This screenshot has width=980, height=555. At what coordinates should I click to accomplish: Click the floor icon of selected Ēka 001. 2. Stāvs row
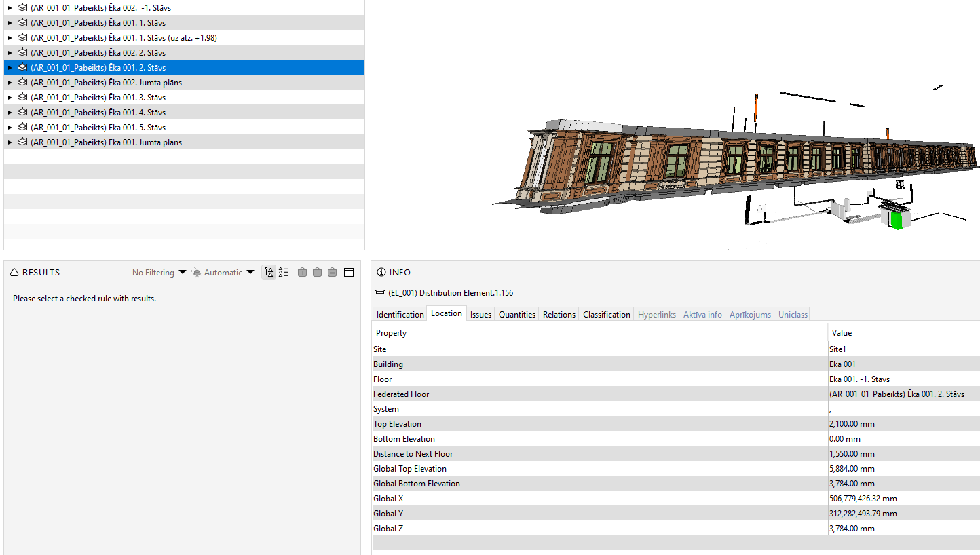[x=22, y=68]
